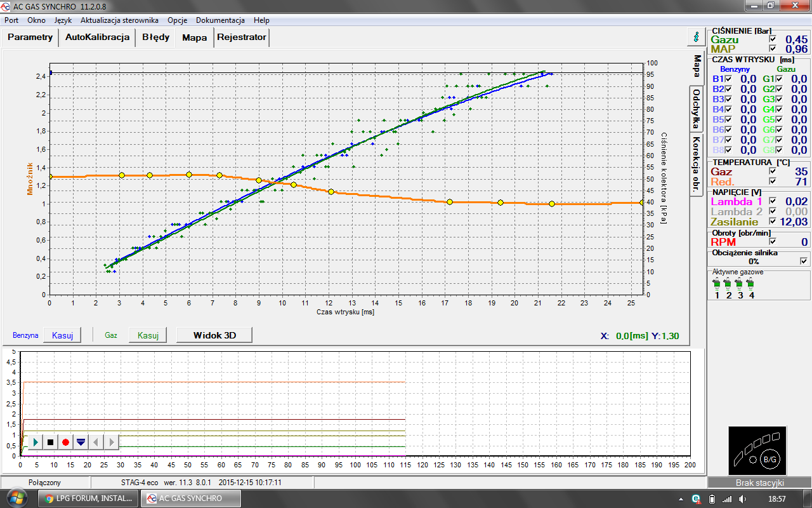Toggle the G3 gas injector checkbox

(x=779, y=99)
